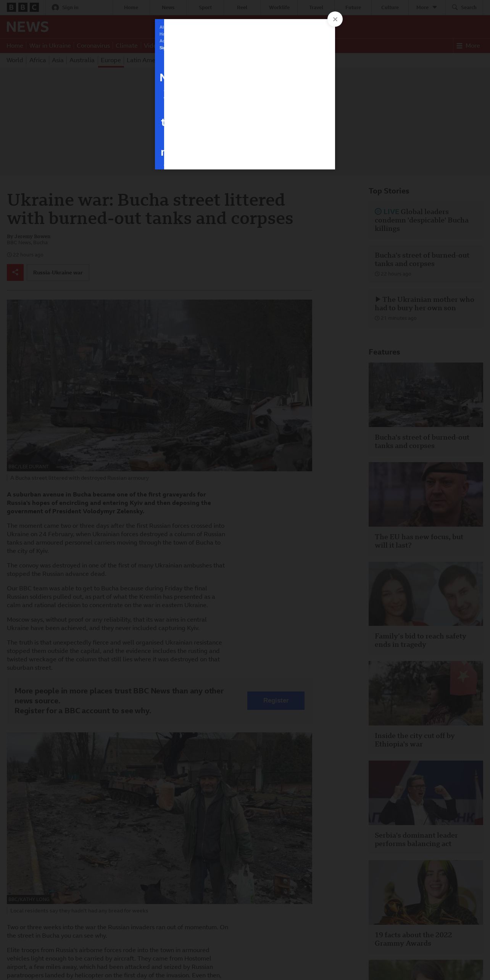490x980 pixels.
Task: Open The EU has new focus story
Action: [419, 541]
